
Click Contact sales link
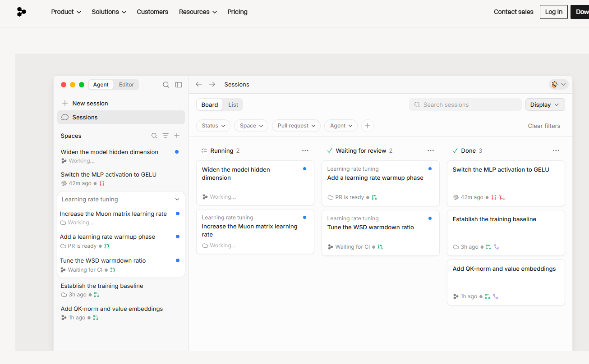[514, 12]
